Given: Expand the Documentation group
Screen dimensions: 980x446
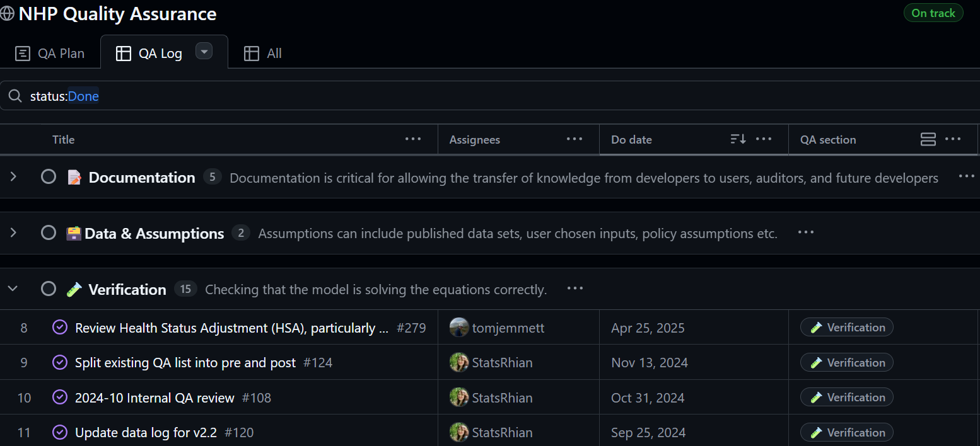Looking at the screenshot, I should pos(13,177).
